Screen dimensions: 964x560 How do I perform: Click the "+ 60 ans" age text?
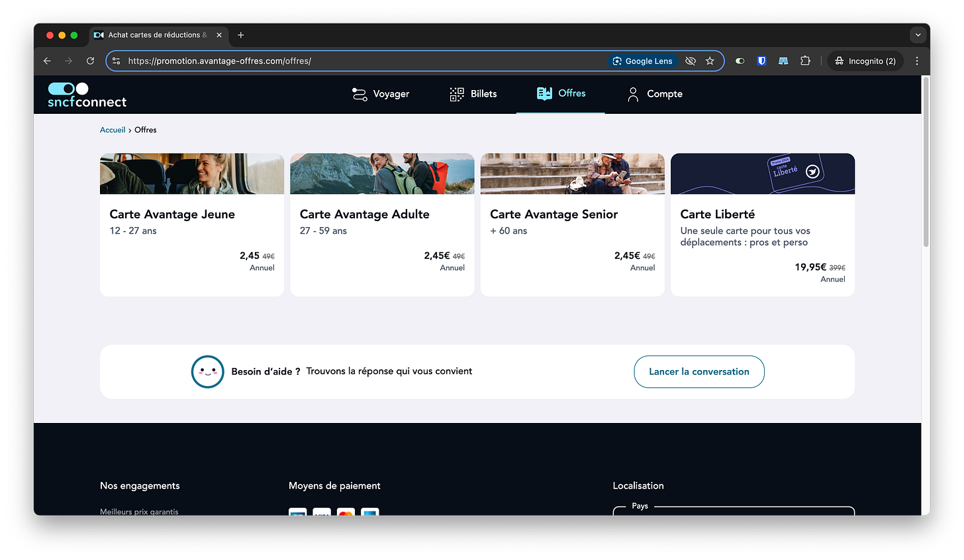tap(508, 231)
